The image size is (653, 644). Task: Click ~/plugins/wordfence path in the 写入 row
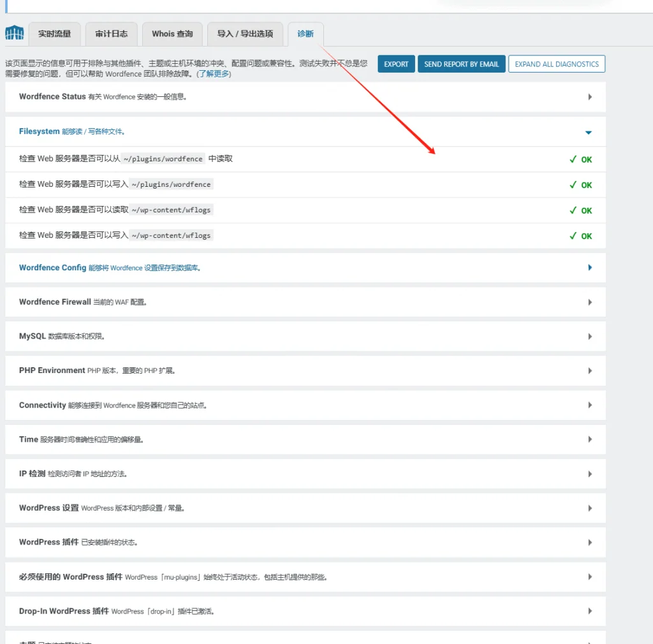171,184
